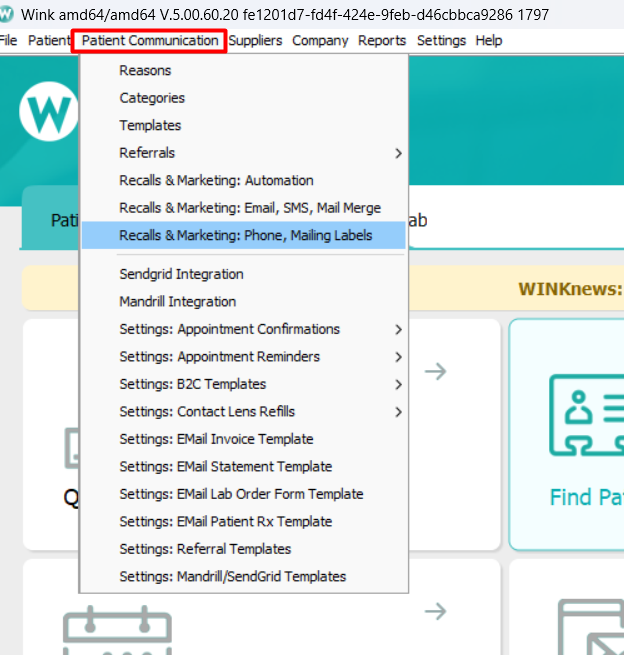The image size is (624, 655).
Task: Select Templates menu entry
Action: pos(244,125)
